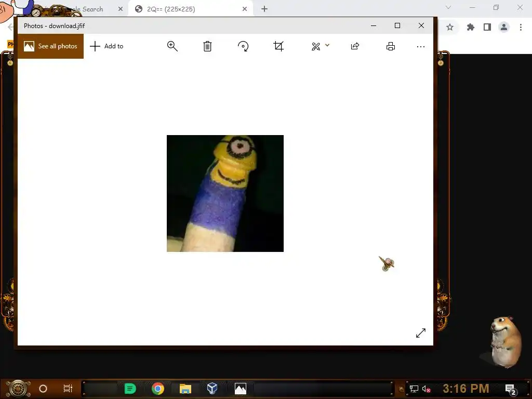Open notification center icon

click(511, 389)
